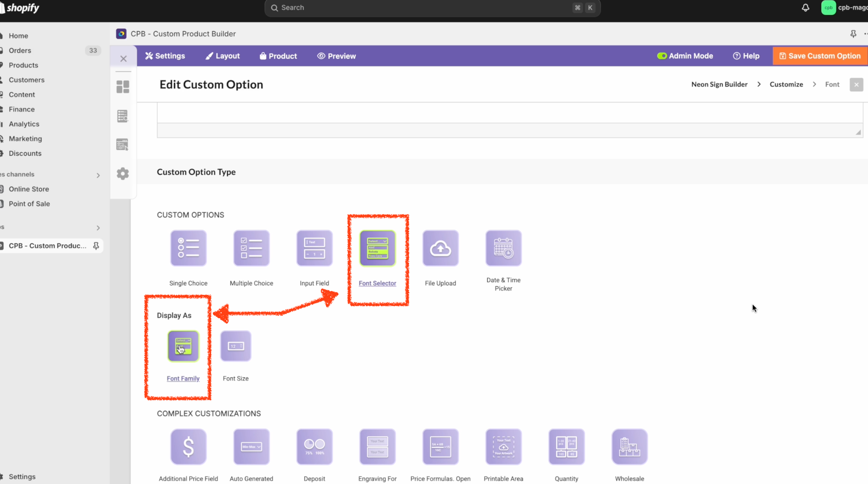Choose the Deposit option icon
Image resolution: width=868 pixels, height=484 pixels.
314,447
